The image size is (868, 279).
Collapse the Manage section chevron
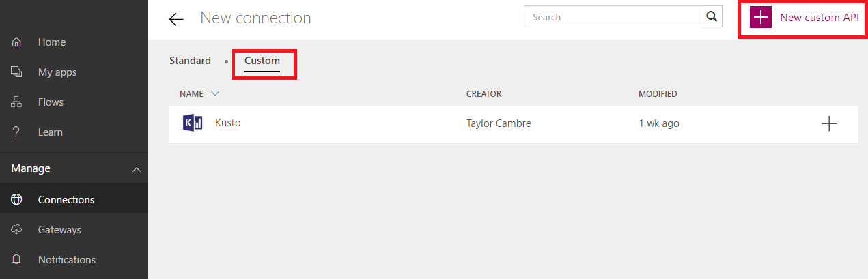point(137,168)
